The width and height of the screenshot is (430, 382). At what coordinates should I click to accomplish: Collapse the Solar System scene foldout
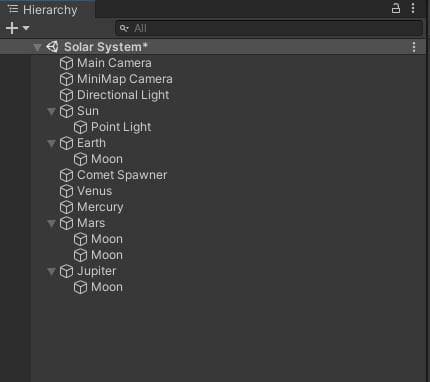pyautogui.click(x=37, y=47)
